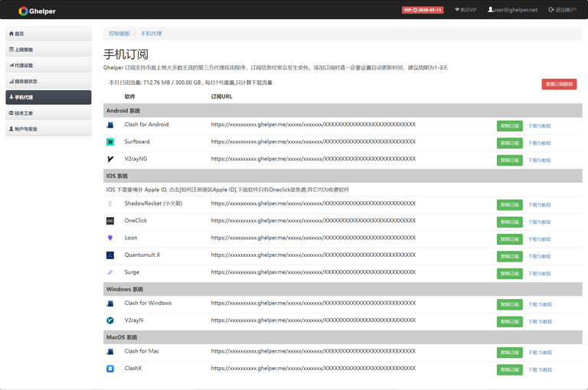Open download tutorial for Clash for Mac

540,353
